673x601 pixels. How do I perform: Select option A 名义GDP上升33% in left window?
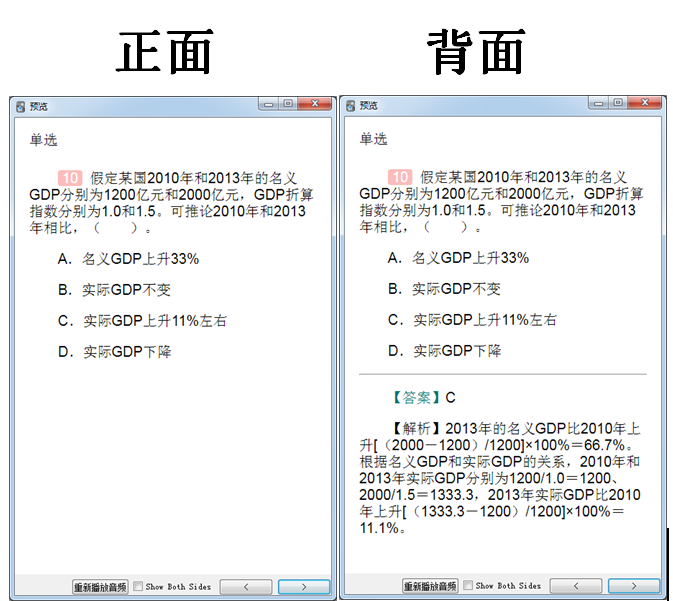coord(128,259)
